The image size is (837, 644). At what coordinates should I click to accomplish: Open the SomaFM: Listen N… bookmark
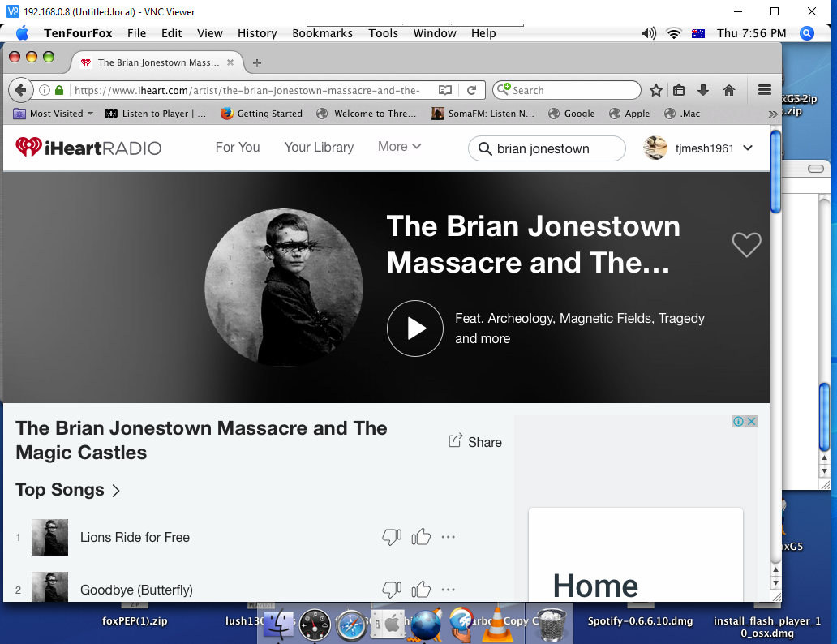[x=483, y=114]
